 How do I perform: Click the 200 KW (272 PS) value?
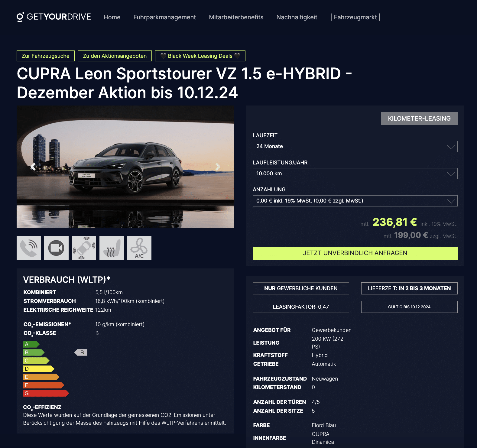(x=328, y=343)
